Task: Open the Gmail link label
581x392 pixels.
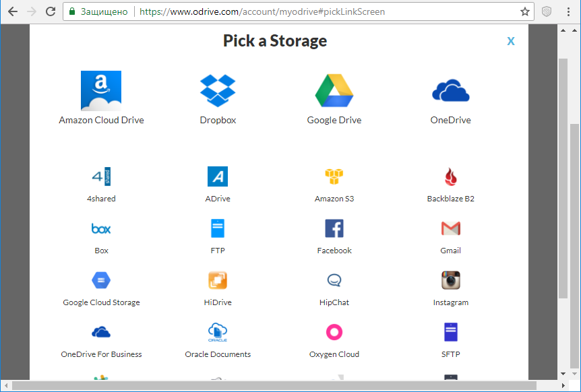Action: [450, 251]
